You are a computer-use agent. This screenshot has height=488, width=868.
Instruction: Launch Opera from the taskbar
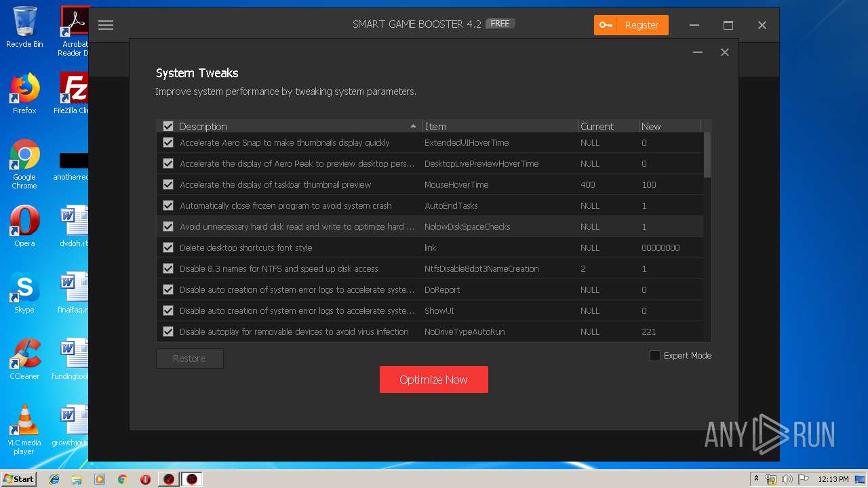click(x=145, y=479)
